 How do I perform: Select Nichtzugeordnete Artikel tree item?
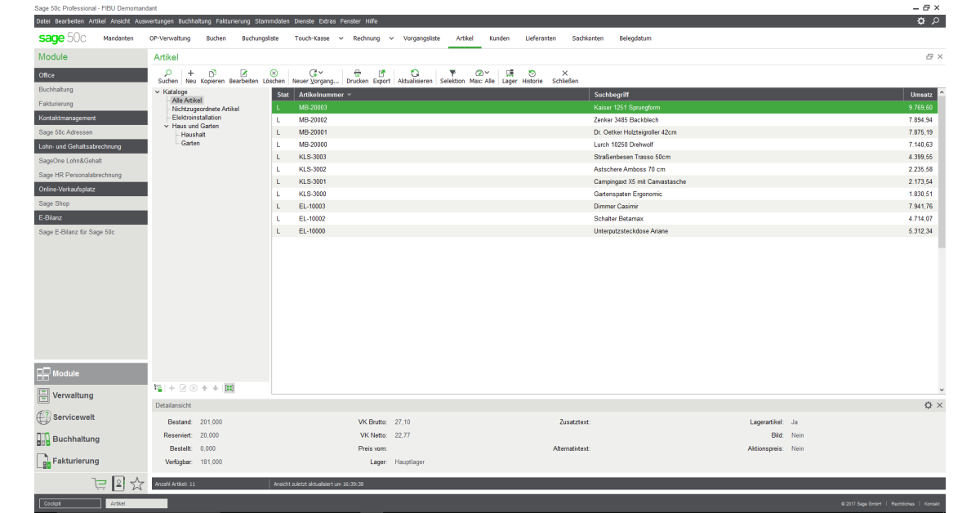206,109
